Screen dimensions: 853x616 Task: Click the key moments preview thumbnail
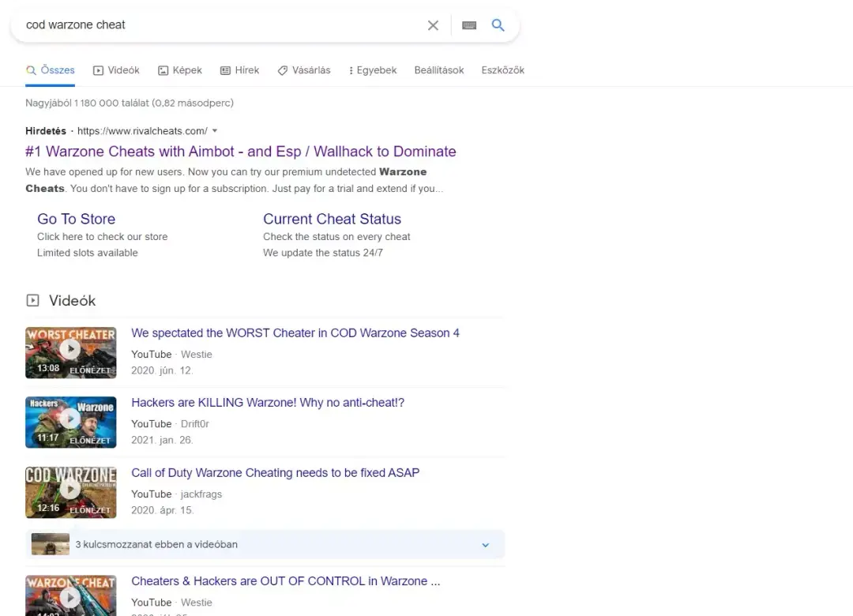[x=51, y=544]
